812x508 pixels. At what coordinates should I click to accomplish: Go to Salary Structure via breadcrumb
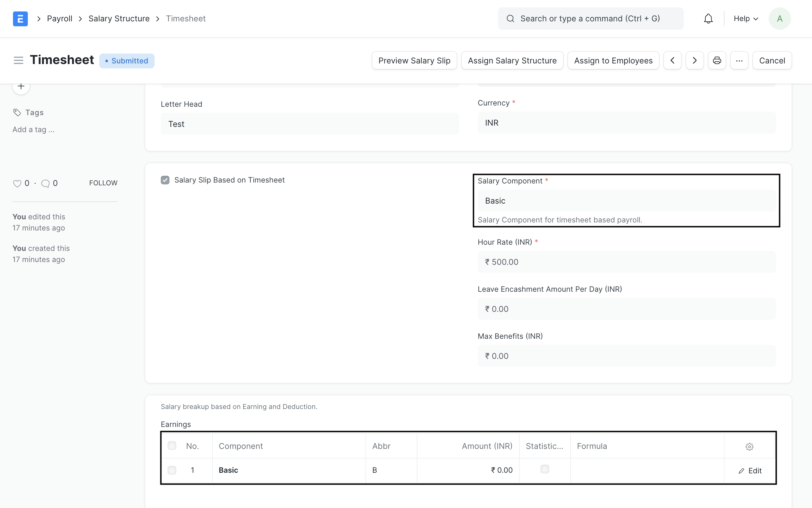point(119,19)
